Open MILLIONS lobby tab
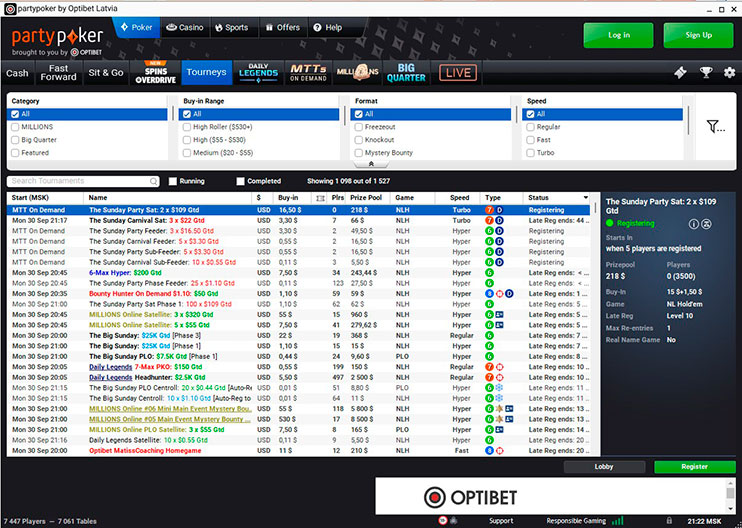 point(357,72)
